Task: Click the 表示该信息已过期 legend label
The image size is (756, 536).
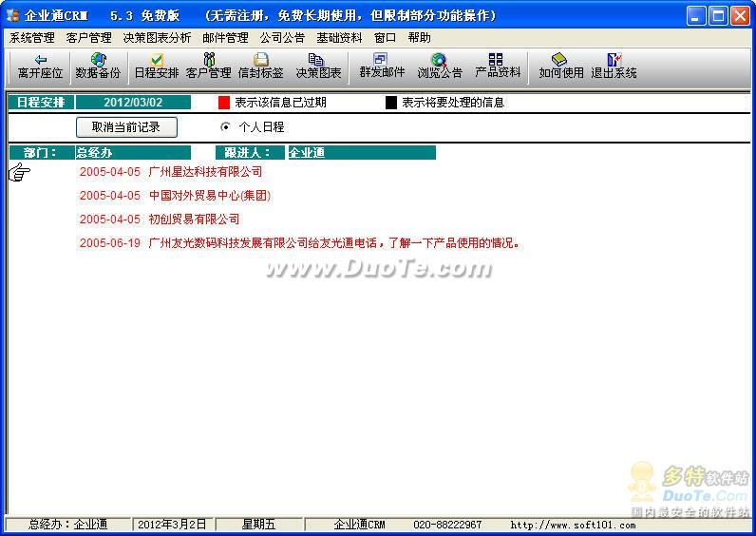Action: (280, 103)
